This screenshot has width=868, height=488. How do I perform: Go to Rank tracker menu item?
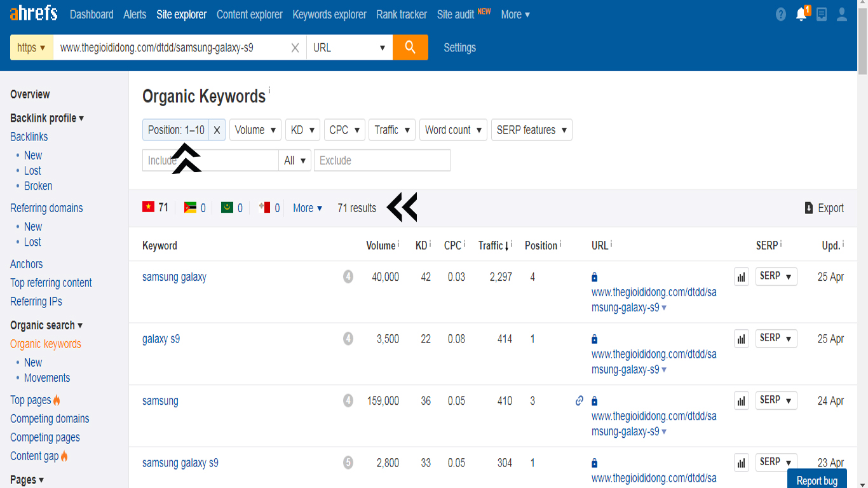[401, 15]
